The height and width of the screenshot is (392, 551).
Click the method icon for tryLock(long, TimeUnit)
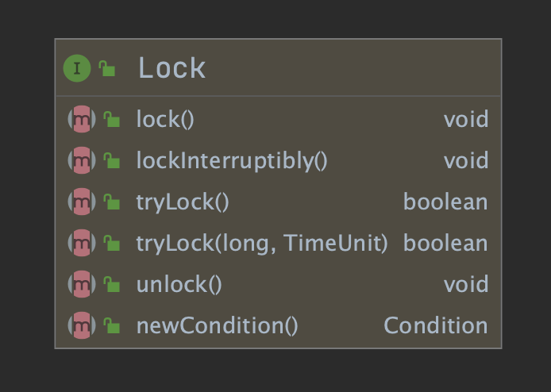[x=82, y=243]
